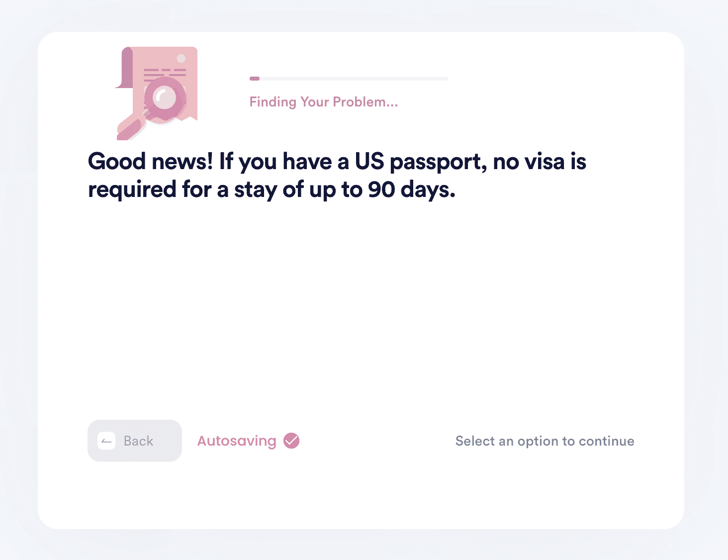This screenshot has height=560, width=728.
Task: Click the '90 days' text in heading
Action: pyautogui.click(x=412, y=189)
